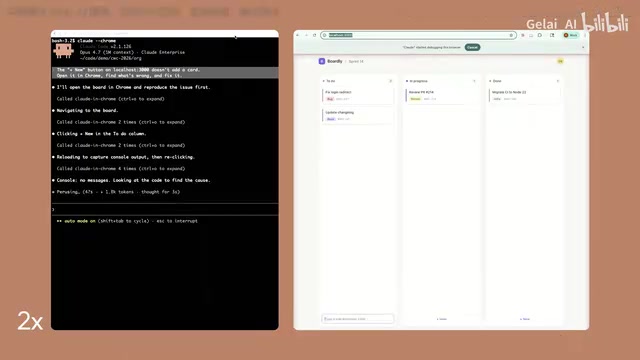Reload the page in Chrome
Viewport: 640px width, 360px height.
(x=314, y=35)
